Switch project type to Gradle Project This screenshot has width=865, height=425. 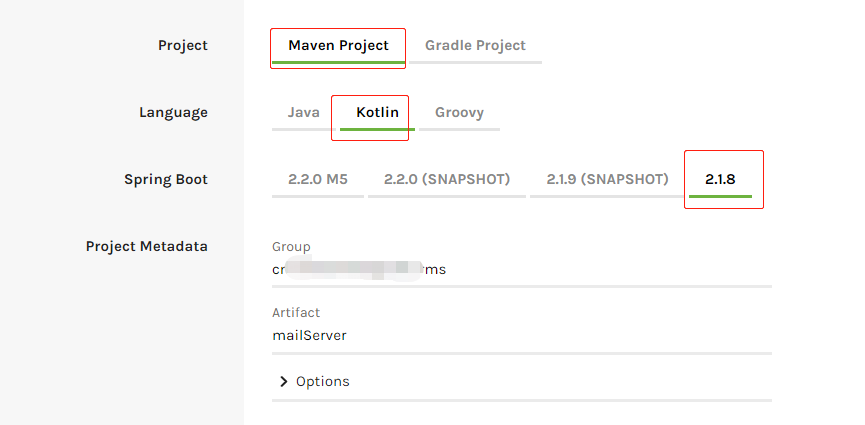tap(475, 46)
